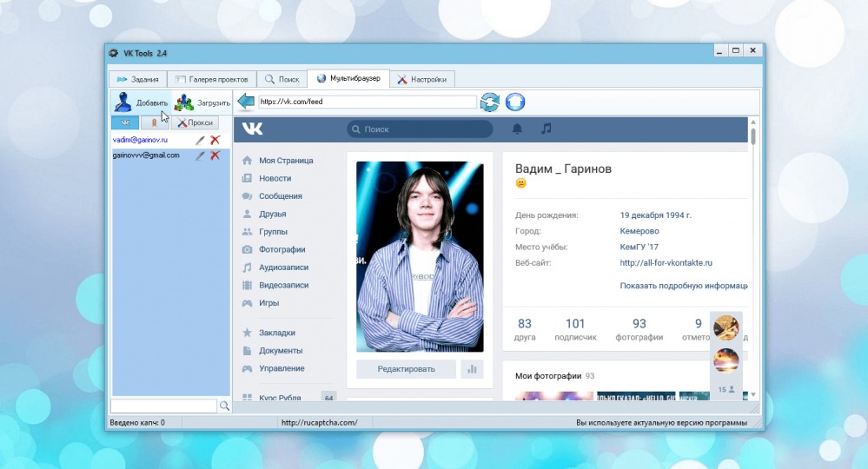Delete garinovvv@gmail.com with red X
This screenshot has height=469, width=868.
click(215, 155)
